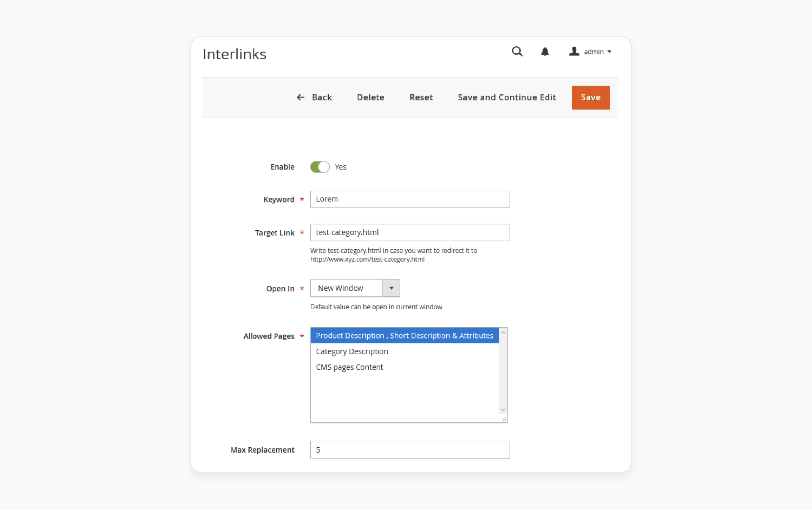Image resolution: width=812 pixels, height=510 pixels.
Task: Expand the admin account dropdown arrow
Action: click(x=609, y=52)
